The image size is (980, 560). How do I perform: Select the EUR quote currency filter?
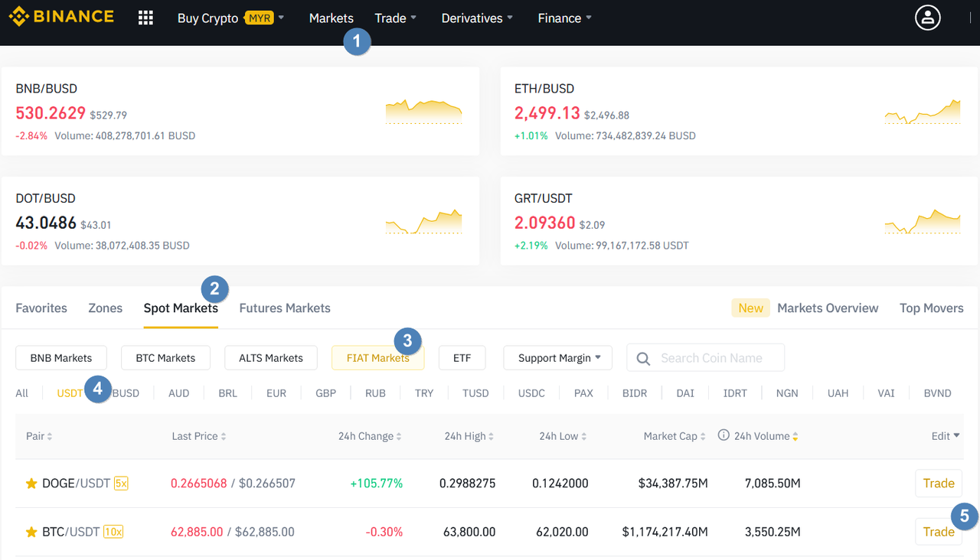click(276, 393)
